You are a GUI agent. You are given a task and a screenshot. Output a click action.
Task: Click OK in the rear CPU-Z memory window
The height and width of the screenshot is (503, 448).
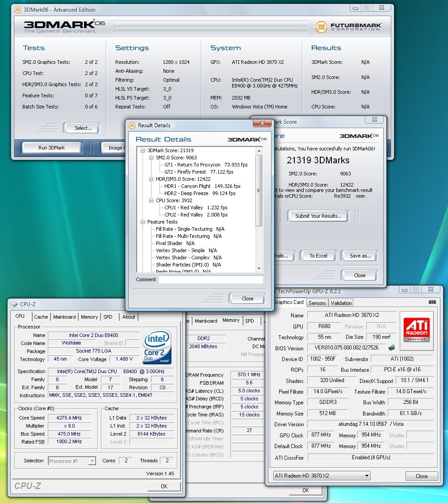click(306, 490)
